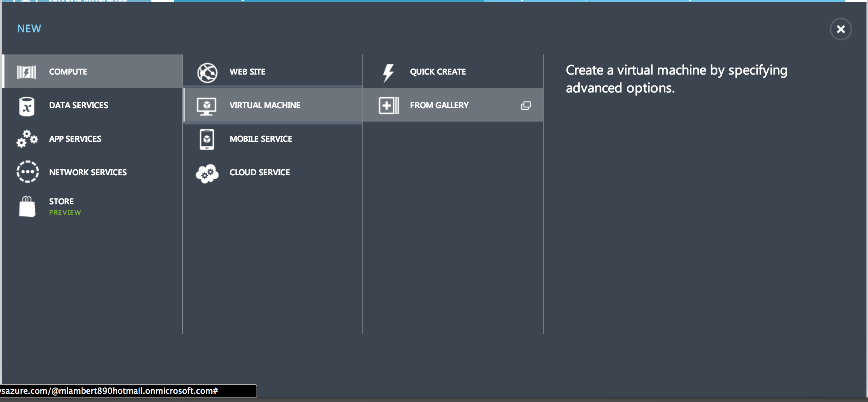
Task: Click the Virtual Machine monitor icon
Action: (207, 106)
